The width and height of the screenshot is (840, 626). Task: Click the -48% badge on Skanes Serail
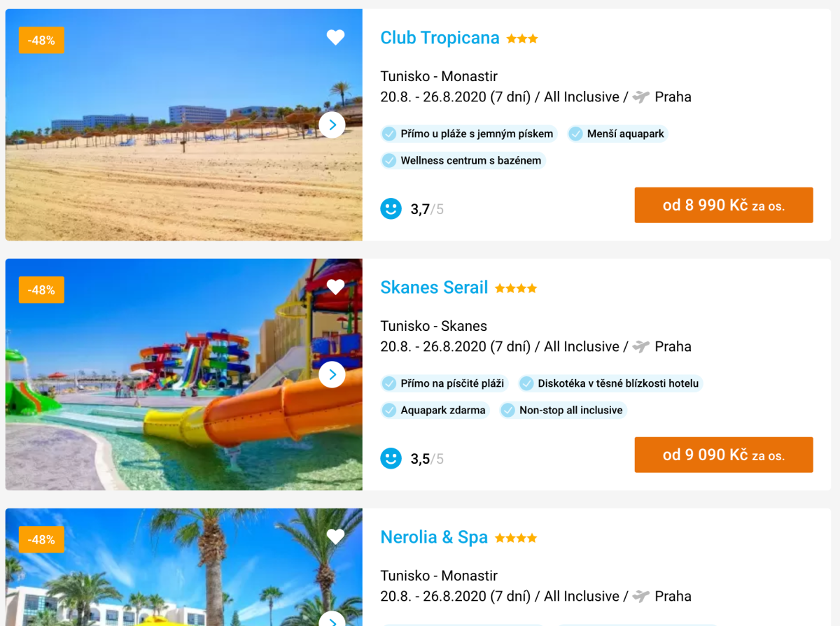[x=41, y=290]
